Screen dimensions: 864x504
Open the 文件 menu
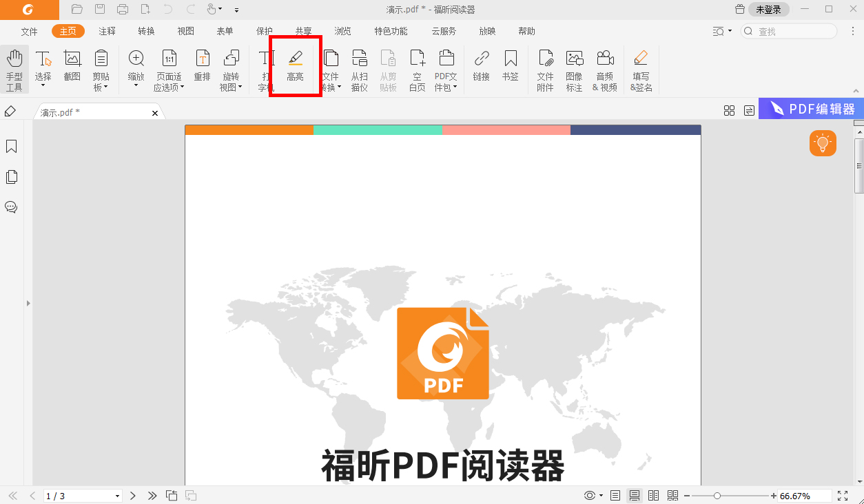29,31
